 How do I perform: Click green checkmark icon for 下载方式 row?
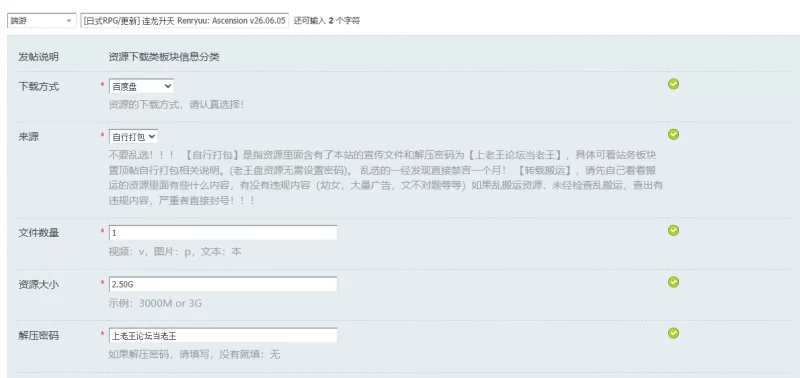pos(673,84)
